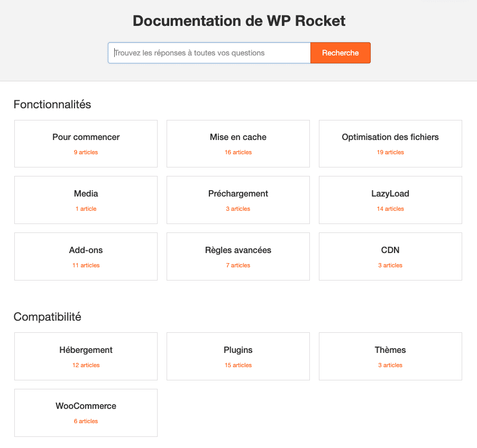
Task: Click the 'Documentation de WP Rocket' title
Action: click(238, 21)
